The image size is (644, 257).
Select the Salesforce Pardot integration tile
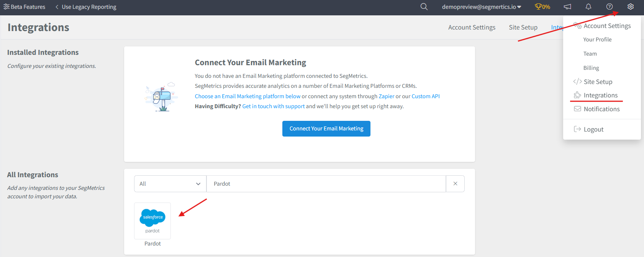pos(152,221)
